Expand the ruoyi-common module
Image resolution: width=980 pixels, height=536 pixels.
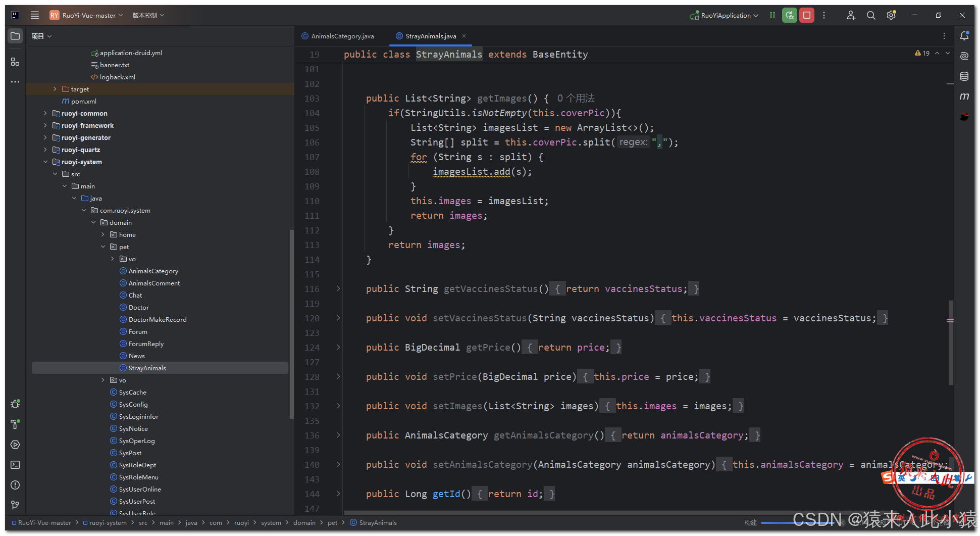[x=45, y=113]
